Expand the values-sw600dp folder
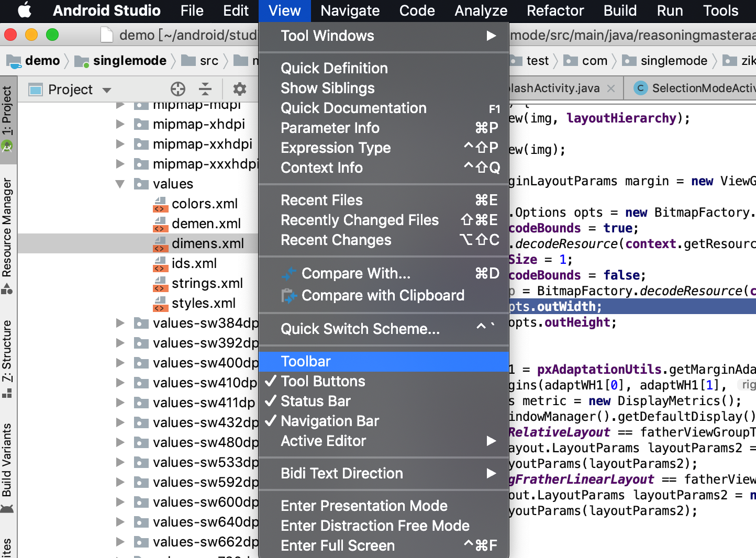This screenshot has height=558, width=756. point(120,502)
